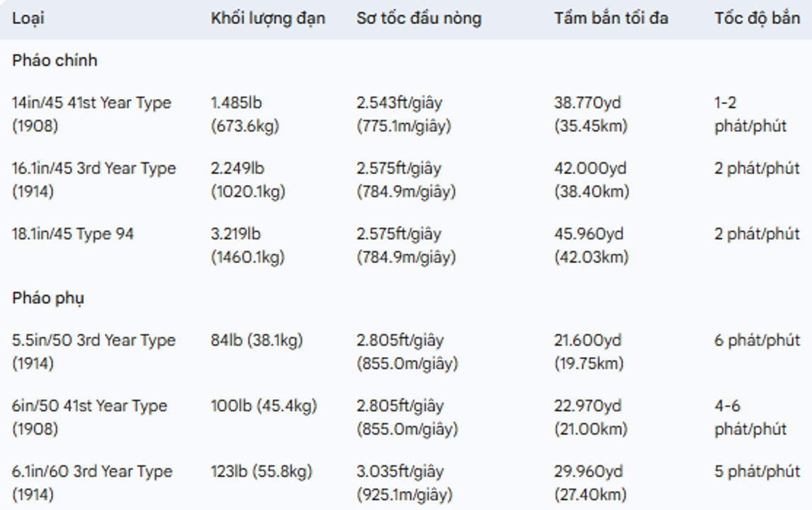Screen dimensions: 812x510
Task: Click the "6 phát/phút" fire rate cell
Action: pyautogui.click(x=757, y=341)
